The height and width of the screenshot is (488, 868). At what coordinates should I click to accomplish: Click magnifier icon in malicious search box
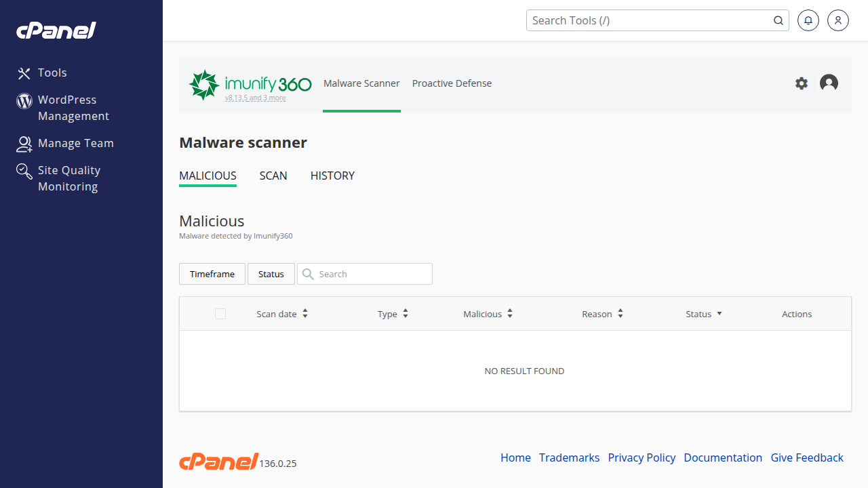(308, 274)
